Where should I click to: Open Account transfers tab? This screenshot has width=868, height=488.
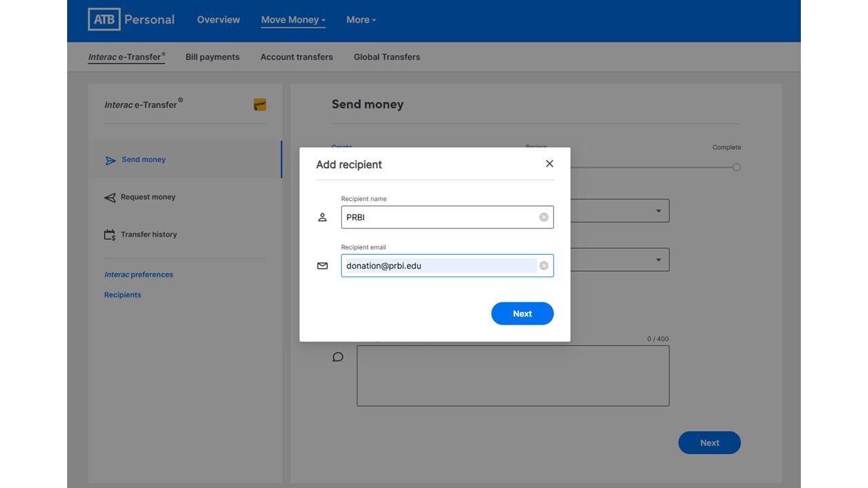click(296, 57)
